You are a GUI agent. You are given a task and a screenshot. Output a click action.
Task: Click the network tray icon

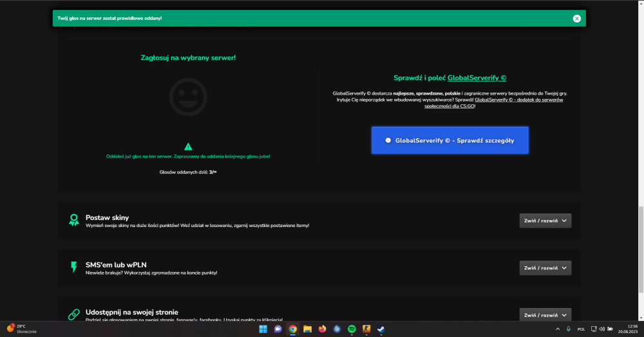pos(594,329)
